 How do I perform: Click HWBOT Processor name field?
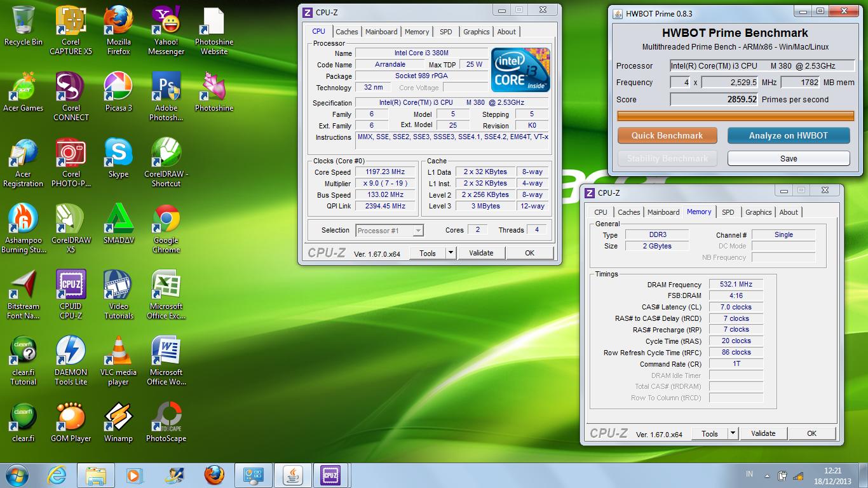coord(763,65)
